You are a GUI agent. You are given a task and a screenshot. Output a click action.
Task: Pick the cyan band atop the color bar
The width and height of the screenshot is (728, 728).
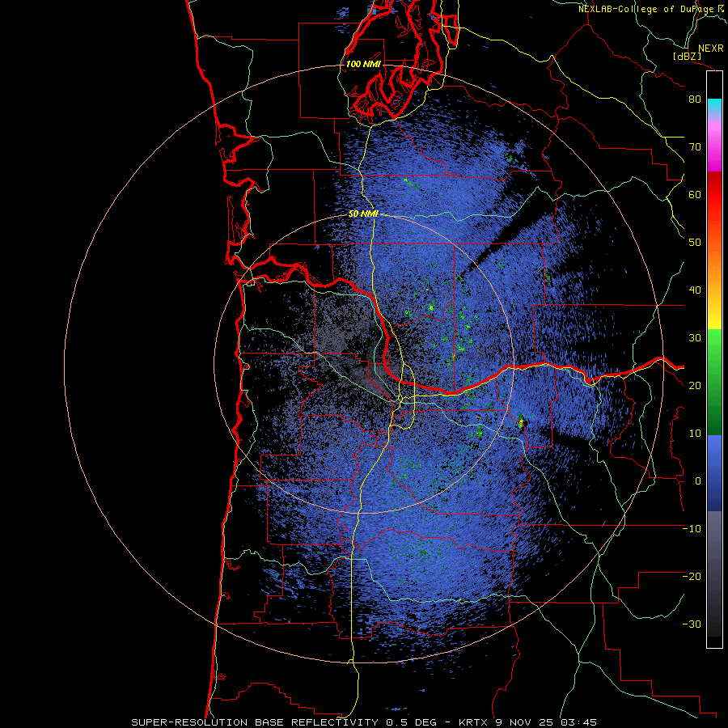click(x=714, y=108)
